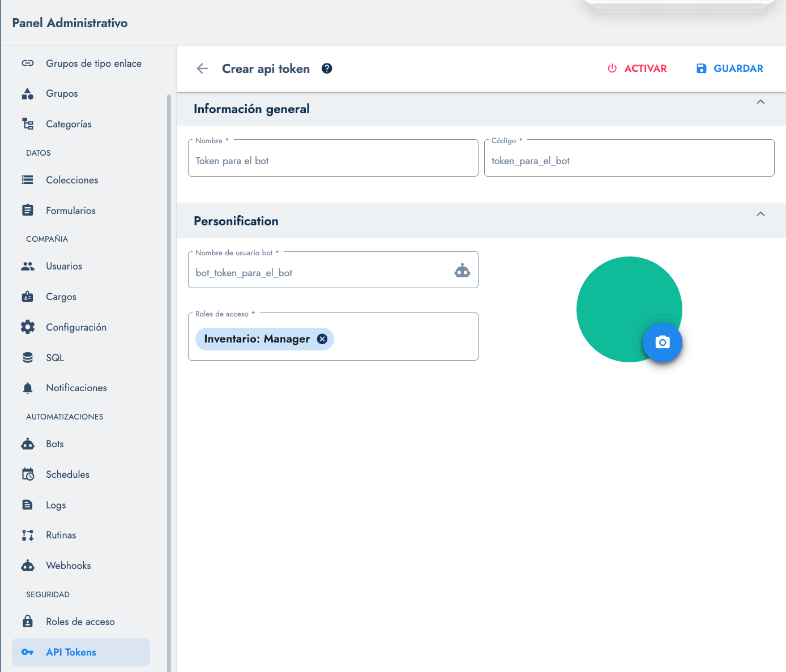Click the Webhooks sidebar icon
Viewport: 786px width, 672px height.
tap(28, 565)
